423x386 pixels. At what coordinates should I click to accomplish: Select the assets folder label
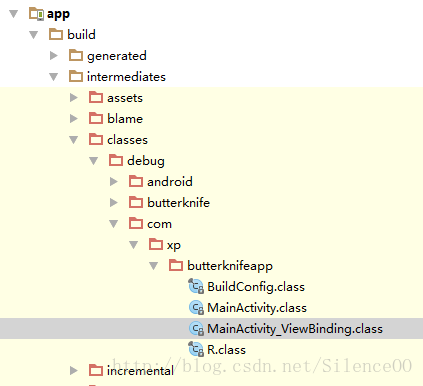tap(125, 98)
